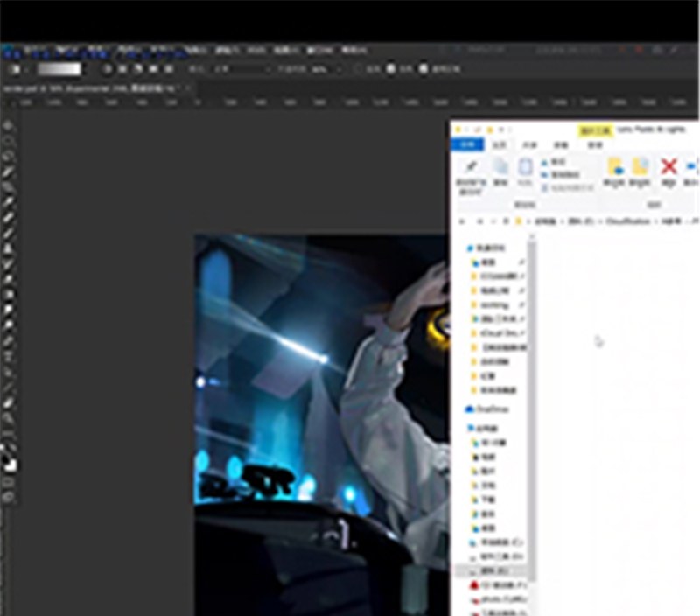Toggle Quick Mask mode icon in toolbar

(8, 482)
